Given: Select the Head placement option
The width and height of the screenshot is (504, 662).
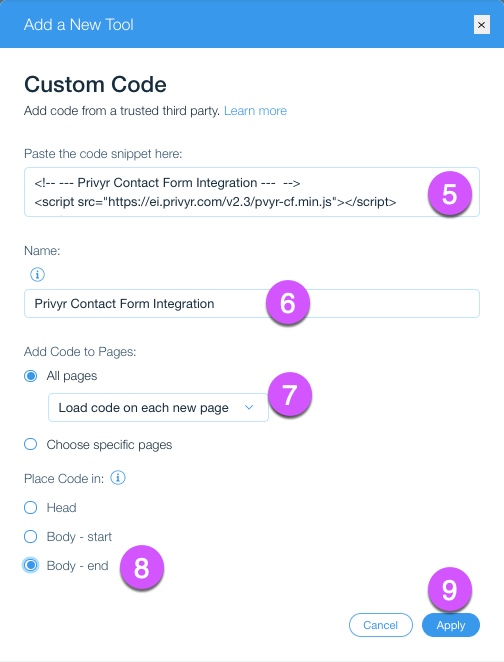Looking at the screenshot, I should 30,507.
